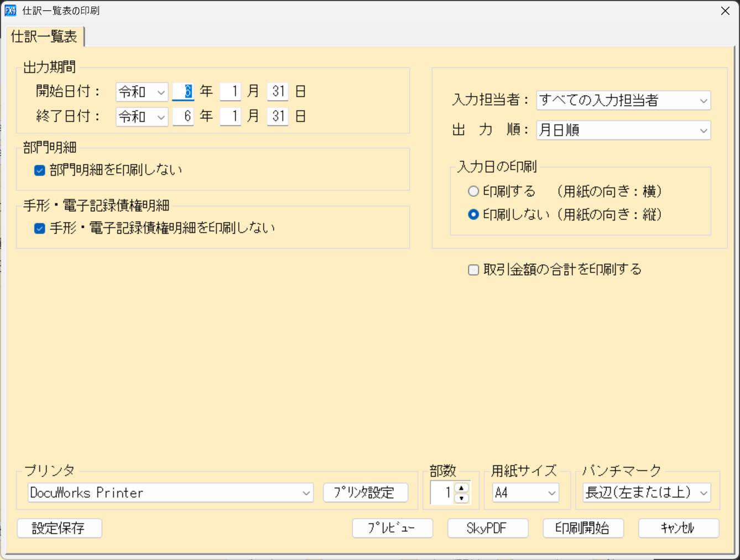
Task: Open the 出力順 dropdown showing 月日順
Action: click(702, 130)
